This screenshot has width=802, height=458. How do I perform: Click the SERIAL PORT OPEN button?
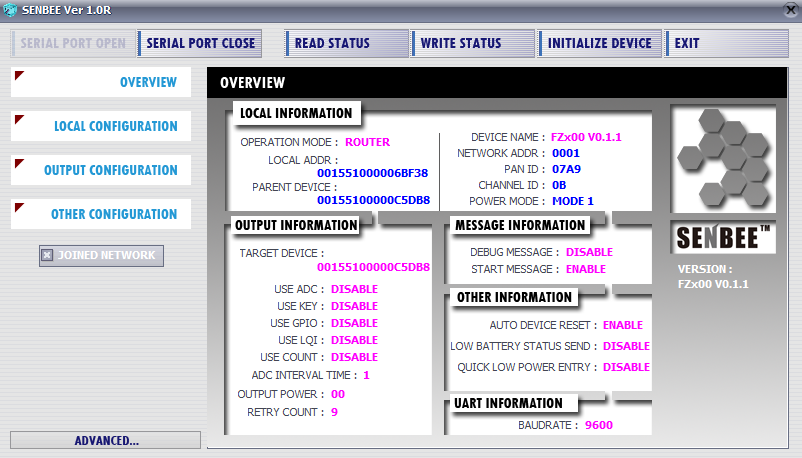point(73,43)
